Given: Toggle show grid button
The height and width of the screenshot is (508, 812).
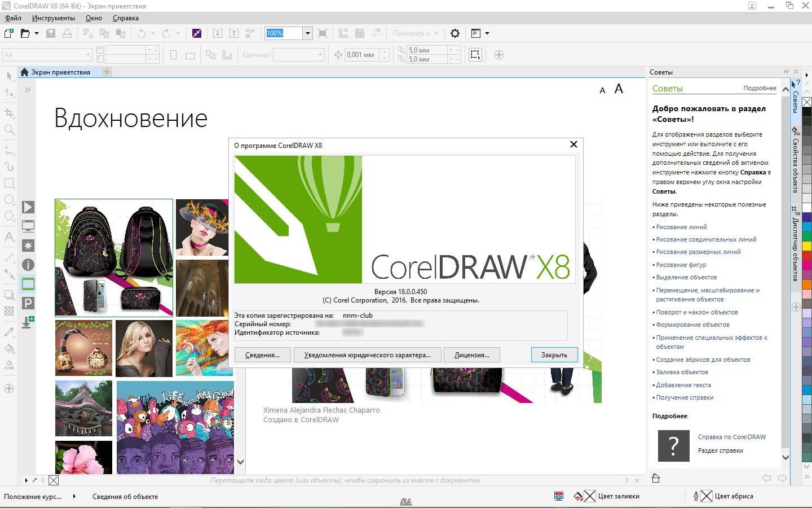Looking at the screenshot, I should coord(360,33).
